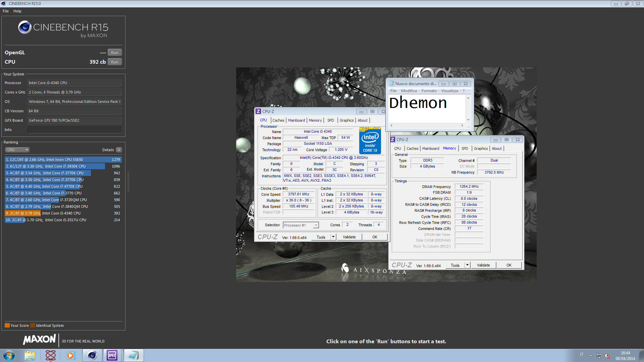The height and width of the screenshot is (362, 644).
Task: Click the Notepad document icon in title bar
Action: [x=391, y=84]
